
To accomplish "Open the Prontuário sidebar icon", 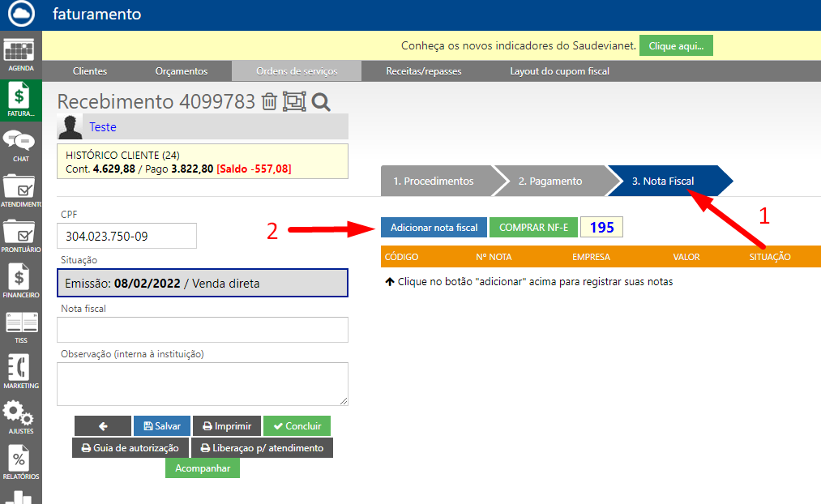I will (x=20, y=236).
